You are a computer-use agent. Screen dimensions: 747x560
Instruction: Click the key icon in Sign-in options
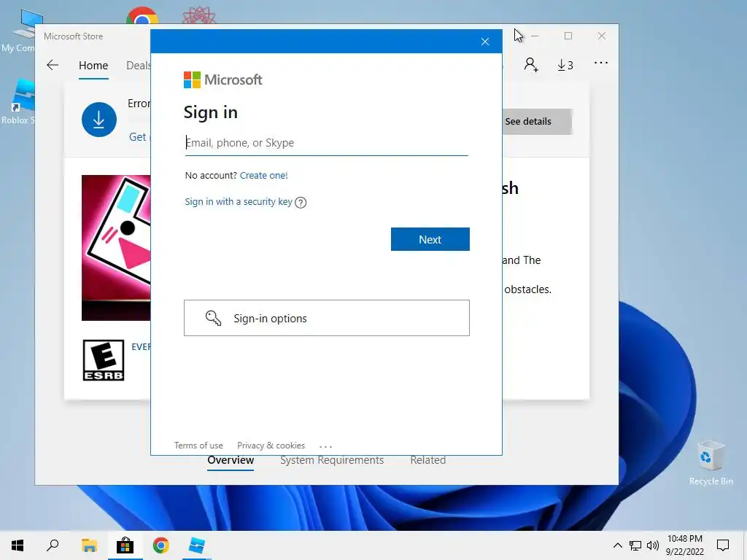(x=213, y=318)
